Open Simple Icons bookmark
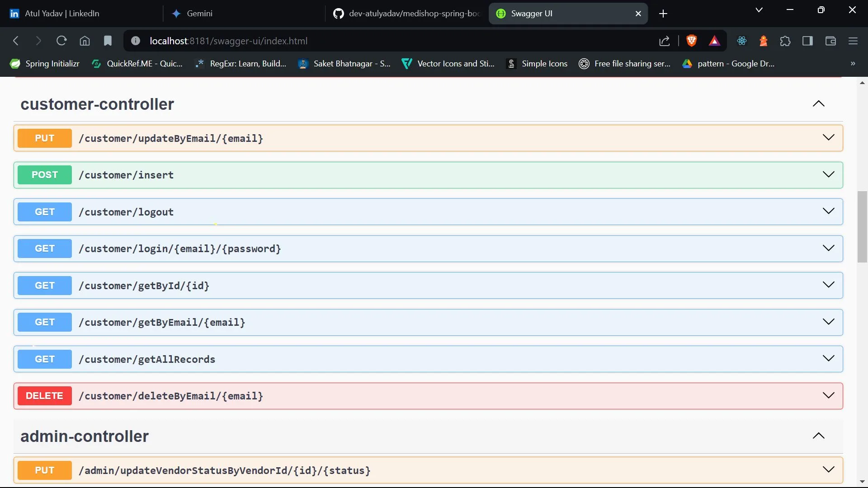 [x=537, y=64]
